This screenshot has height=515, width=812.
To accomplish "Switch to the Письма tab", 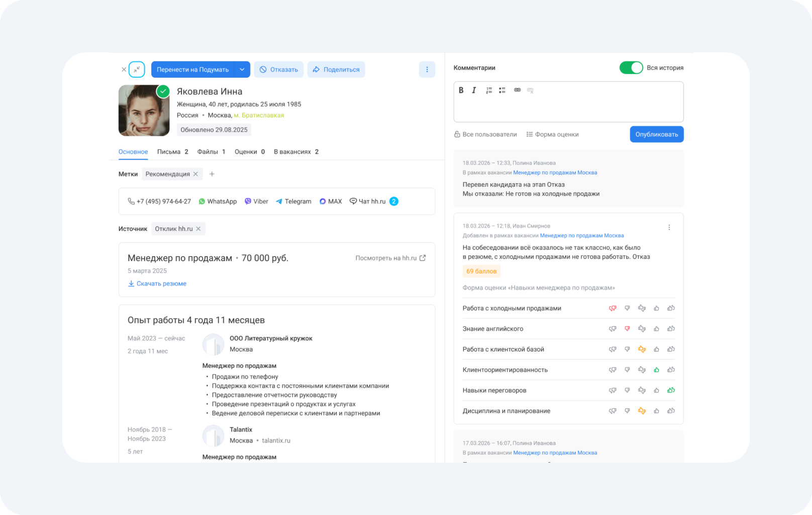I will (x=172, y=152).
